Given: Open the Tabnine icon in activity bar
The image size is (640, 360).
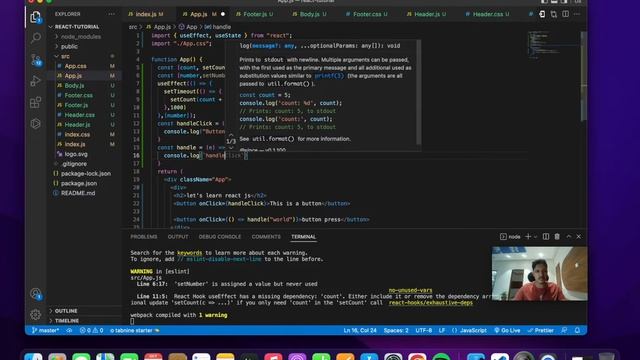Looking at the screenshot, I should coord(36,123).
